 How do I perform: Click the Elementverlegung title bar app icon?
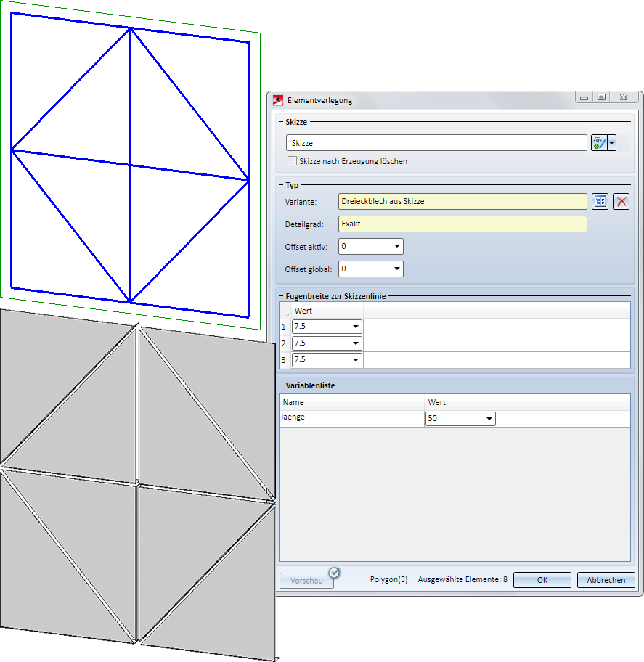coord(278,100)
